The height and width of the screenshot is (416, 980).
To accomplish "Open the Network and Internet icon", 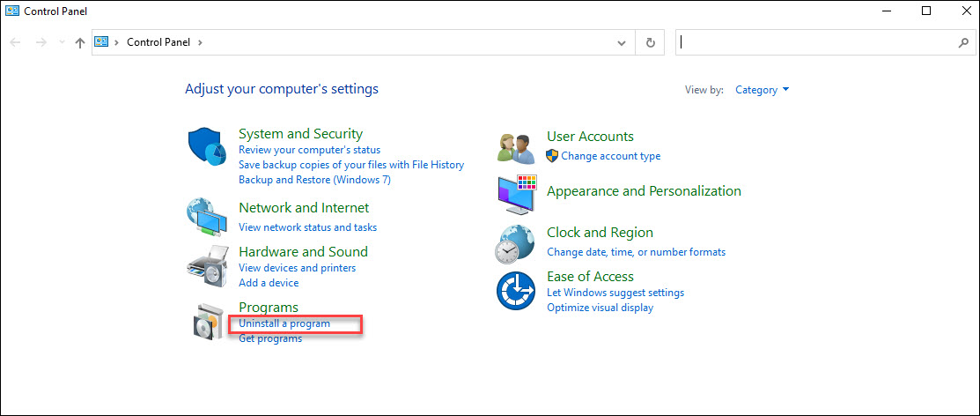I will click(x=207, y=216).
